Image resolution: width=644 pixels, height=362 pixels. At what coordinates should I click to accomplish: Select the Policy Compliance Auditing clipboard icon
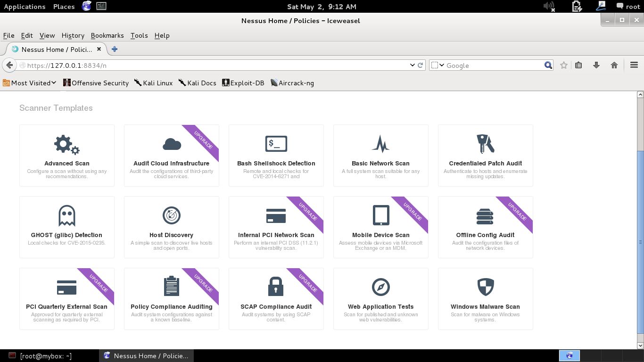tap(172, 287)
